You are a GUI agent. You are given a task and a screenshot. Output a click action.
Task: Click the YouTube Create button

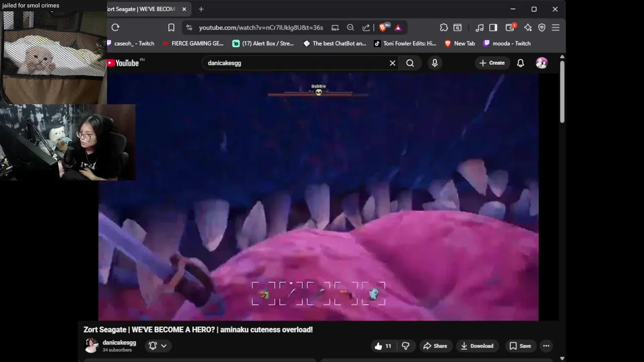coord(492,63)
